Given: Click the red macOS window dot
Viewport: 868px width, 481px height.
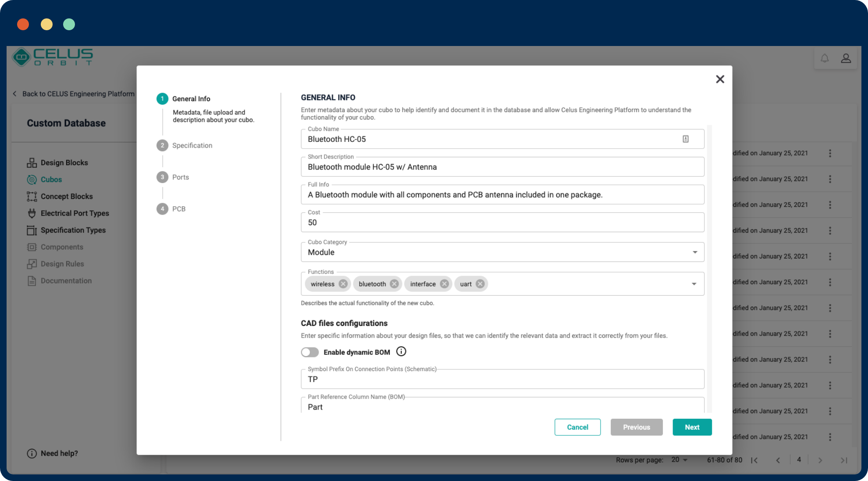Looking at the screenshot, I should [x=23, y=24].
